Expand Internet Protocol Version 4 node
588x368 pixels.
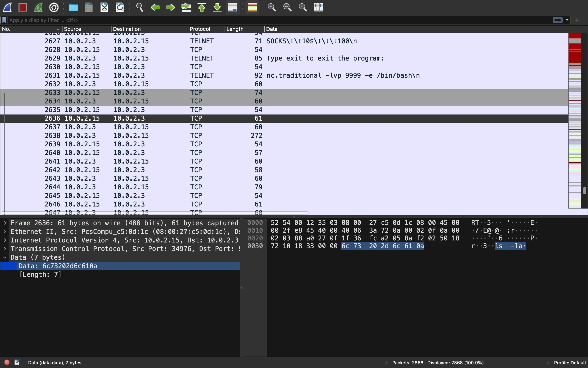tap(5, 240)
